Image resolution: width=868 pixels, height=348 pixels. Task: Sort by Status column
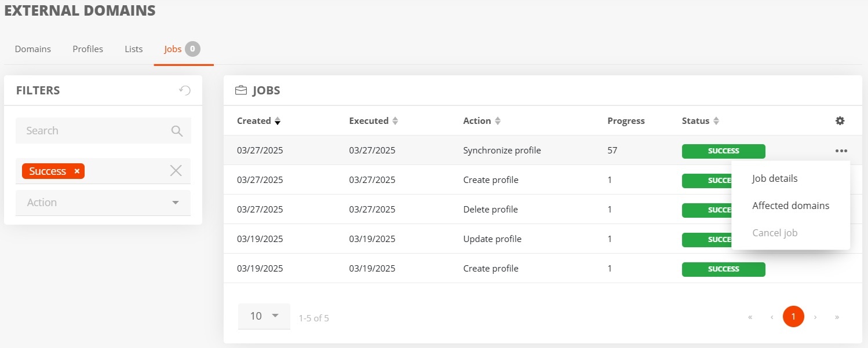pyautogui.click(x=701, y=121)
